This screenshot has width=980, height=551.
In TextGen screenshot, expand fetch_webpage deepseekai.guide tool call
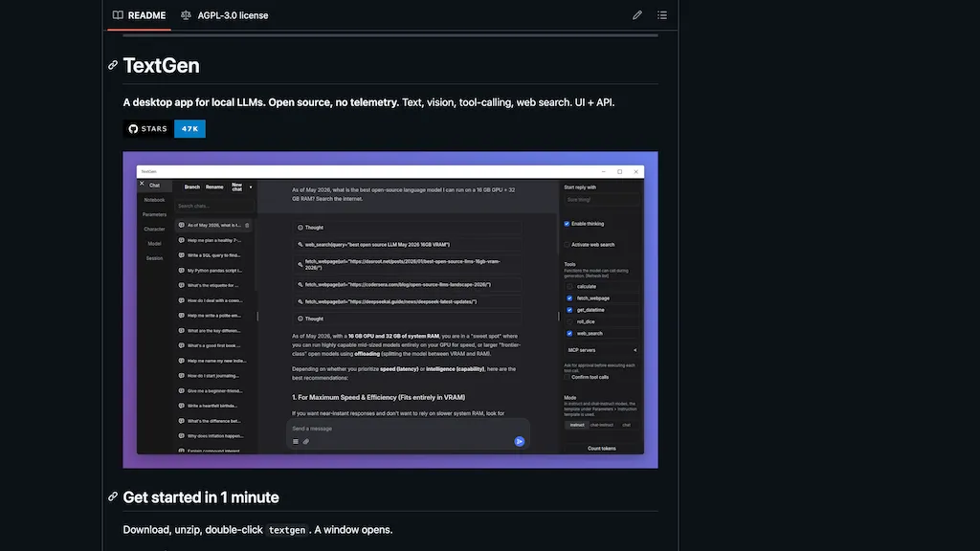408,301
